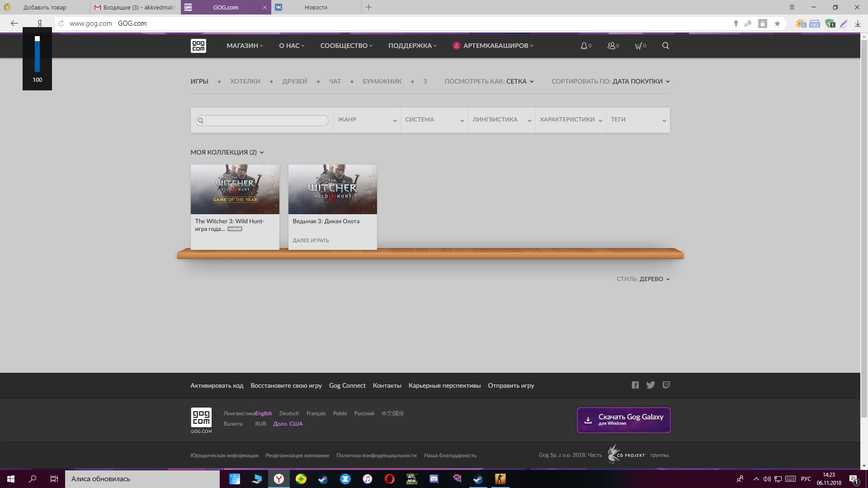The image size is (868, 488).
Task: Switch to Новости browser tab
Action: (x=316, y=7)
